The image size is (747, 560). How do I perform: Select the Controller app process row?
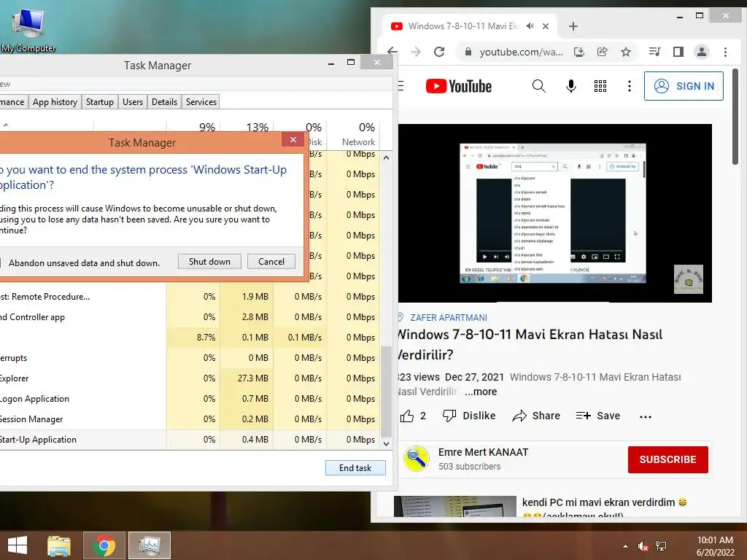point(190,317)
